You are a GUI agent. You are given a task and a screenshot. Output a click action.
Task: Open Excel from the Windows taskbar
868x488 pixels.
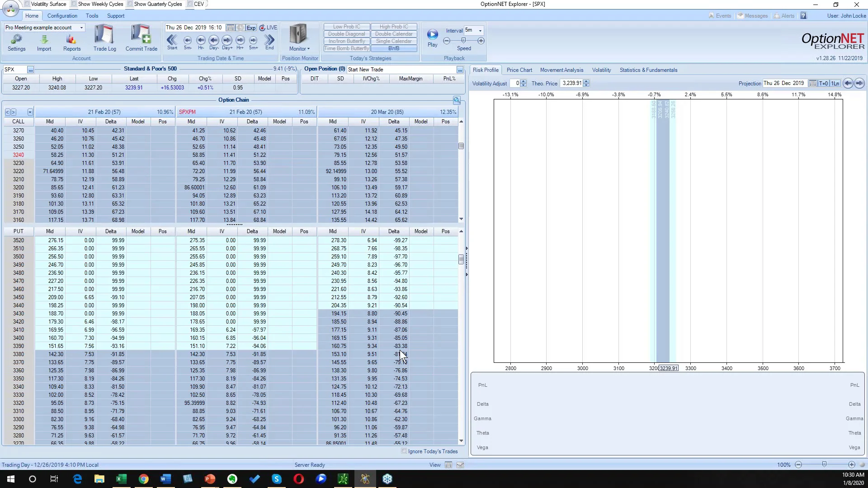click(x=121, y=479)
